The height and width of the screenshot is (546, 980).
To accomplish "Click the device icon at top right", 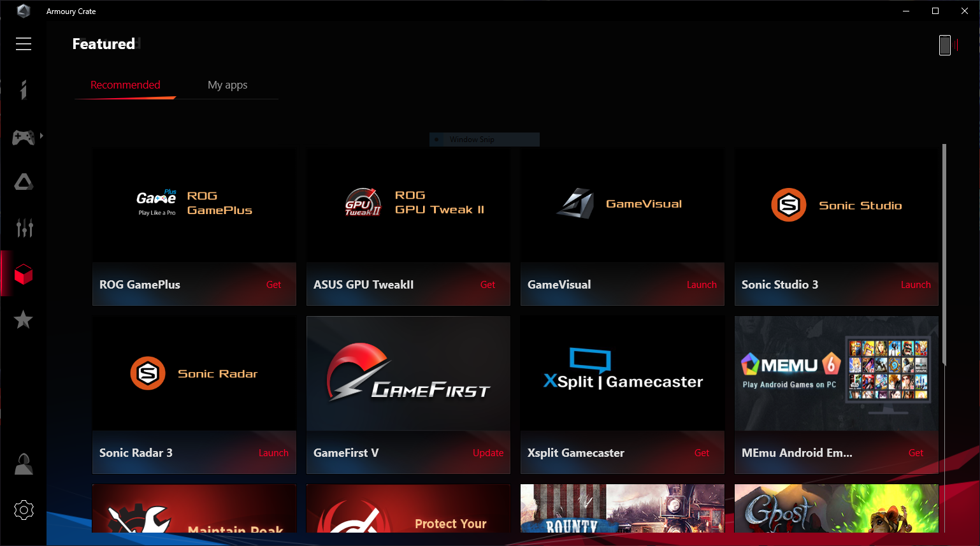I will 945,45.
